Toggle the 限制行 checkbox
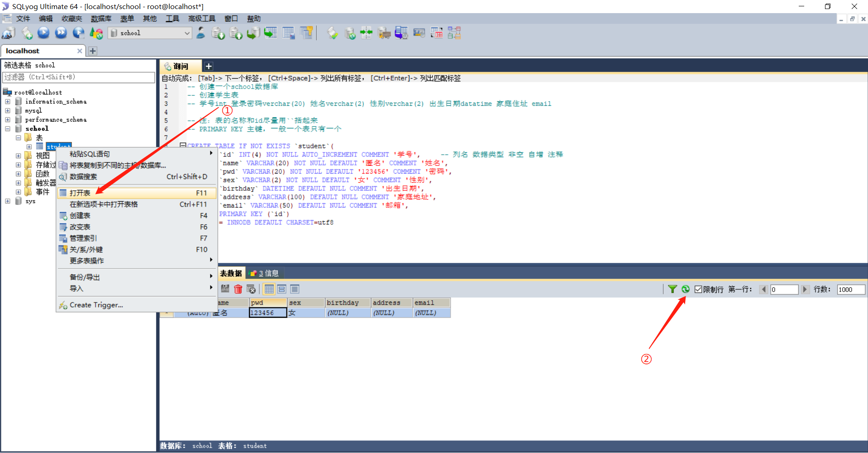 pos(698,289)
